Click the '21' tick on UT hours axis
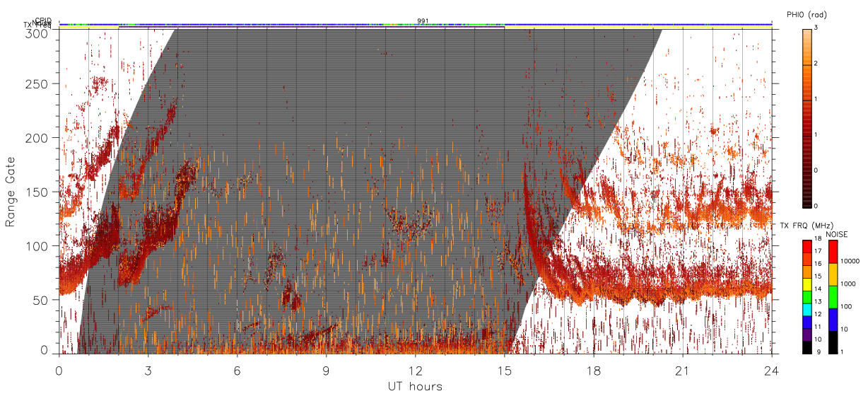The height and width of the screenshot is (401, 868). tap(683, 370)
